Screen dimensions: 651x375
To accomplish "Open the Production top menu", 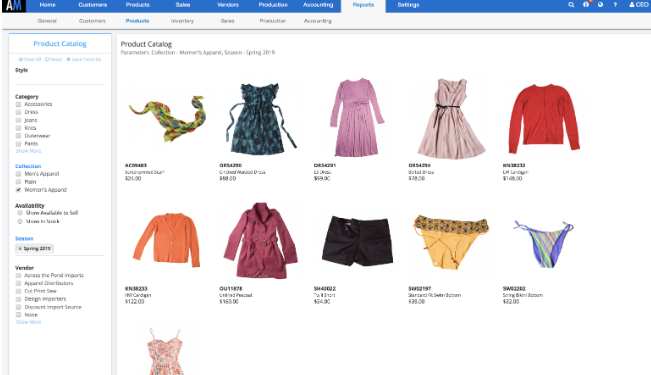I will pyautogui.click(x=273, y=5).
